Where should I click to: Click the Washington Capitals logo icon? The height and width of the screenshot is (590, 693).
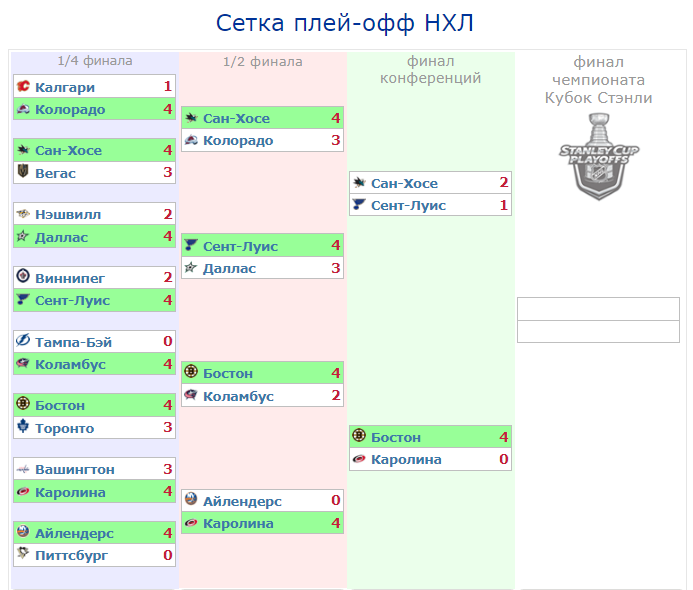coord(23,469)
